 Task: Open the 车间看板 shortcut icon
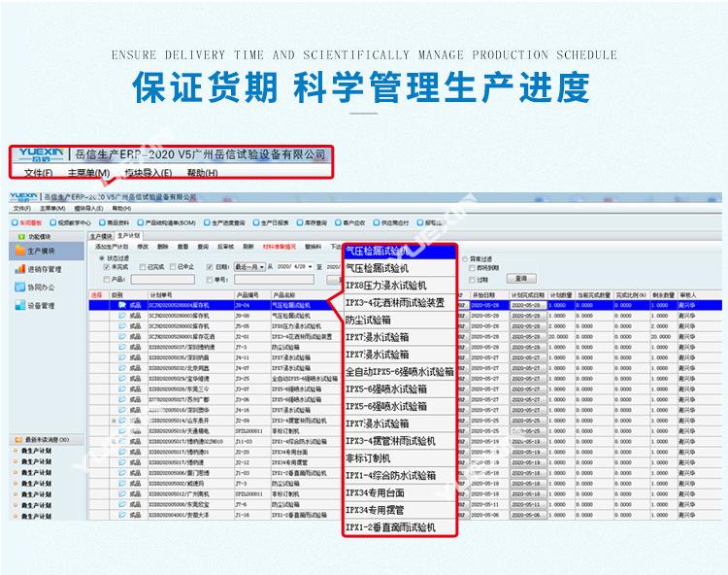[15, 223]
